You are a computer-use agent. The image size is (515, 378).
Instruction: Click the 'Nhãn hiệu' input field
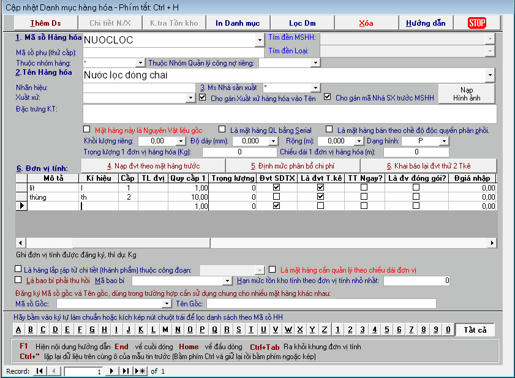(x=139, y=88)
